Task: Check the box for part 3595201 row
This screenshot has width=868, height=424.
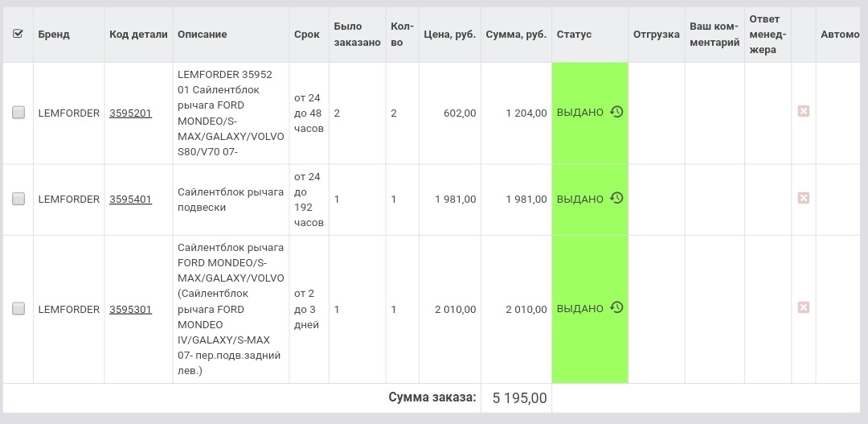Action: [18, 113]
